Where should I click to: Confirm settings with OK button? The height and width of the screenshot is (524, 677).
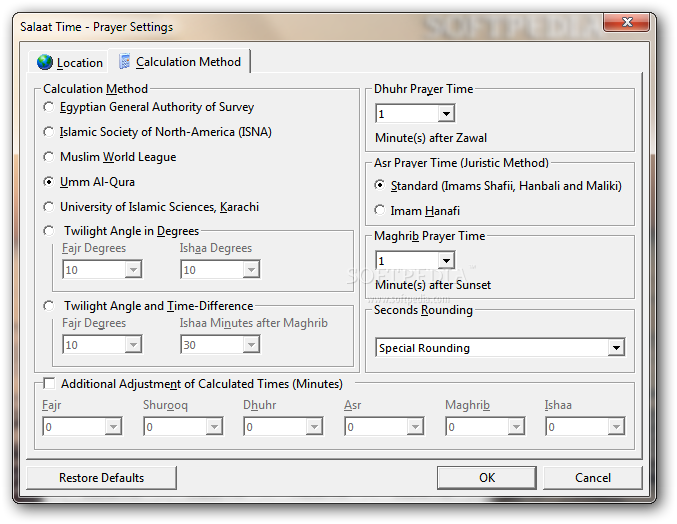487,478
